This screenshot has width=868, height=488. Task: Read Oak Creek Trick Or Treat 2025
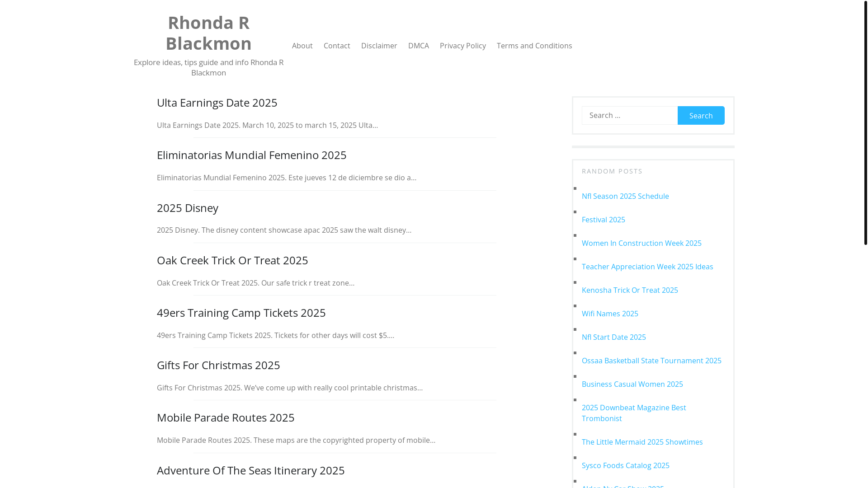pyautogui.click(x=232, y=260)
